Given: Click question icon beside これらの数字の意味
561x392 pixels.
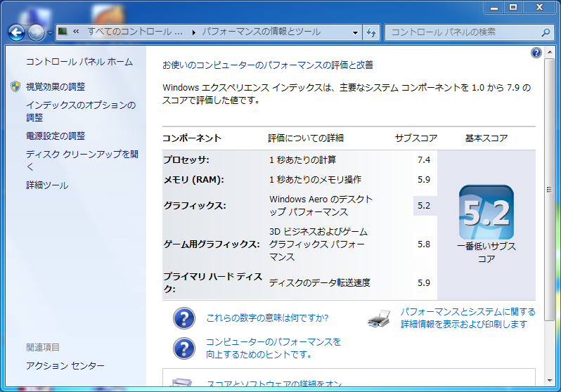Looking at the screenshot, I should point(184,318).
